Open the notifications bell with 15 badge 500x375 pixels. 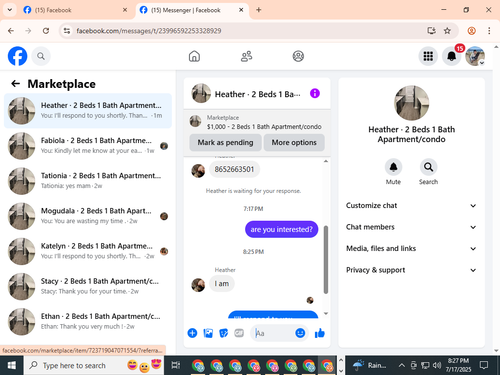(452, 56)
